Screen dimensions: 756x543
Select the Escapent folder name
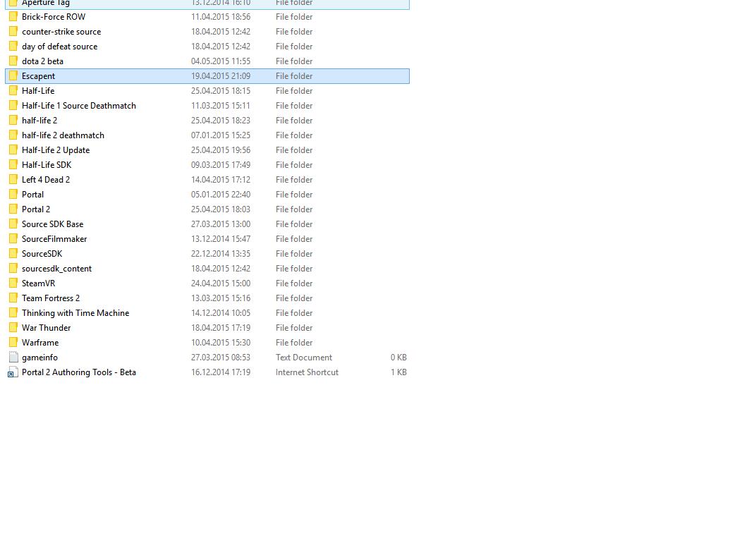coord(38,76)
